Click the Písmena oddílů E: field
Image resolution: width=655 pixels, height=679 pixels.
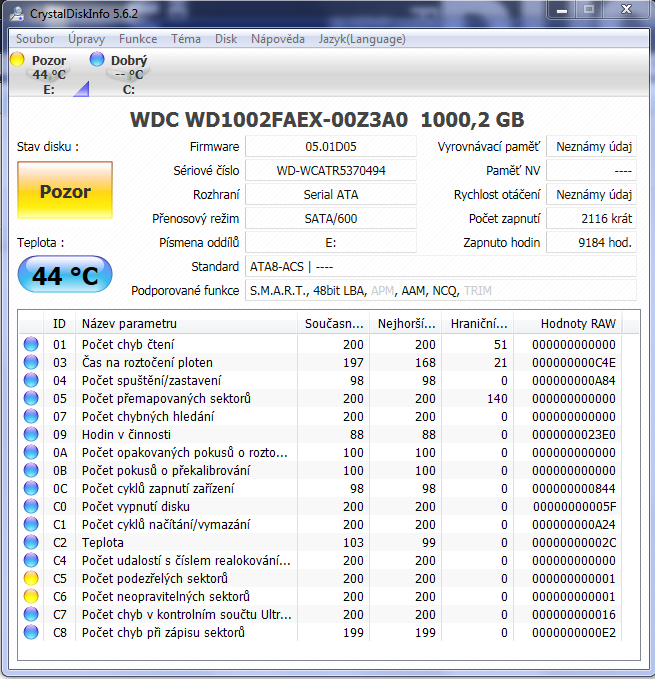tap(331, 242)
